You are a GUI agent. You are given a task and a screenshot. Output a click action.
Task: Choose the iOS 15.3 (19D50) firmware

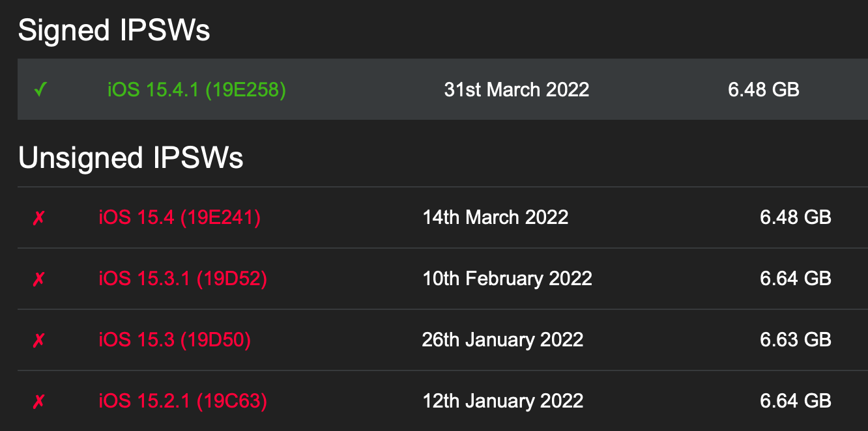(x=175, y=340)
